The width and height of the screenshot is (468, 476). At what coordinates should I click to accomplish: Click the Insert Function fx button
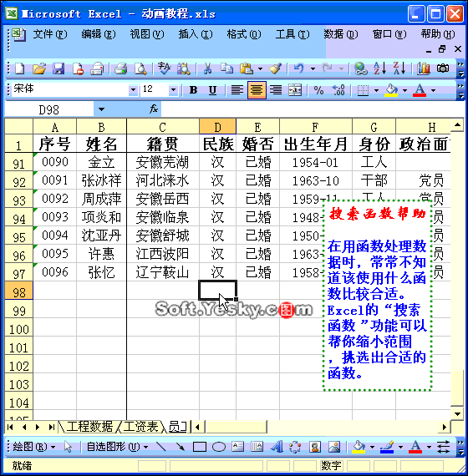pos(154,109)
